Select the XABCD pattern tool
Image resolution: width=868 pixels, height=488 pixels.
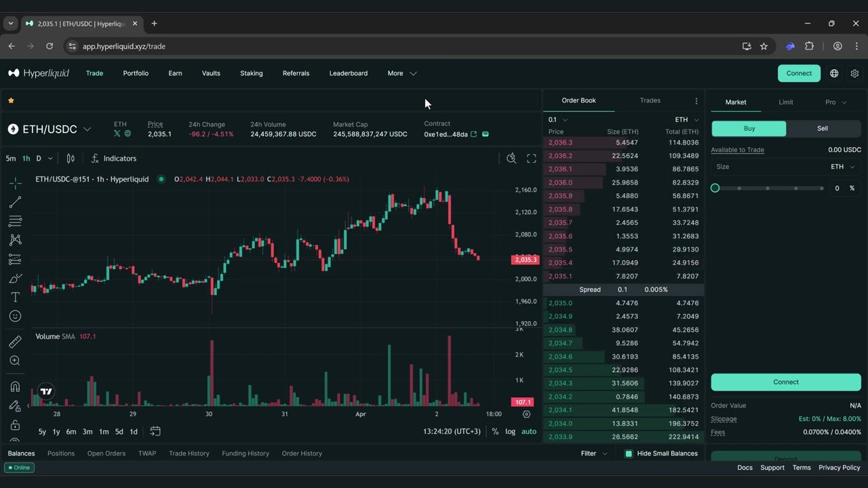pyautogui.click(x=15, y=240)
